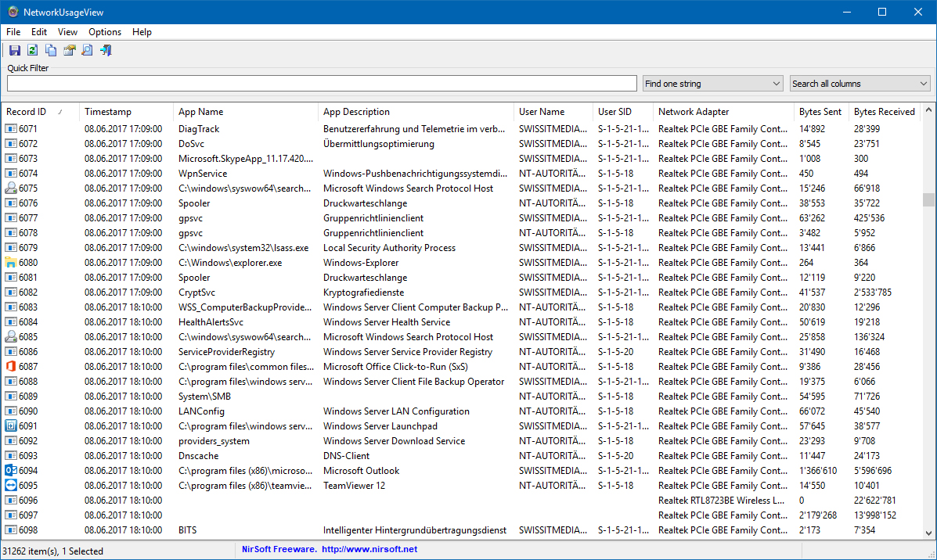Click bytes sent value 1'366'610

tap(818, 471)
